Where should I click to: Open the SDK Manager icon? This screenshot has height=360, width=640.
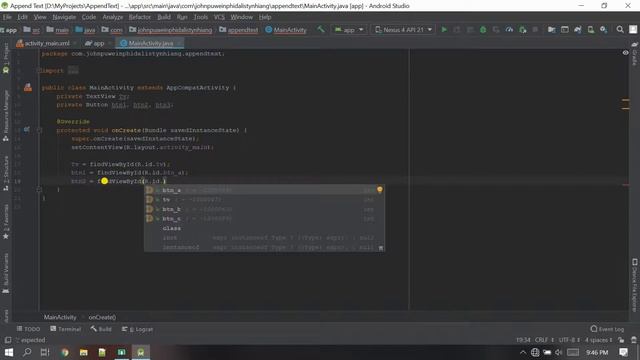point(604,30)
